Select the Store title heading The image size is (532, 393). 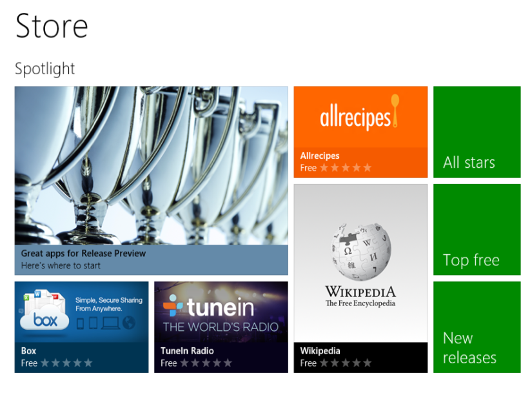point(51,26)
